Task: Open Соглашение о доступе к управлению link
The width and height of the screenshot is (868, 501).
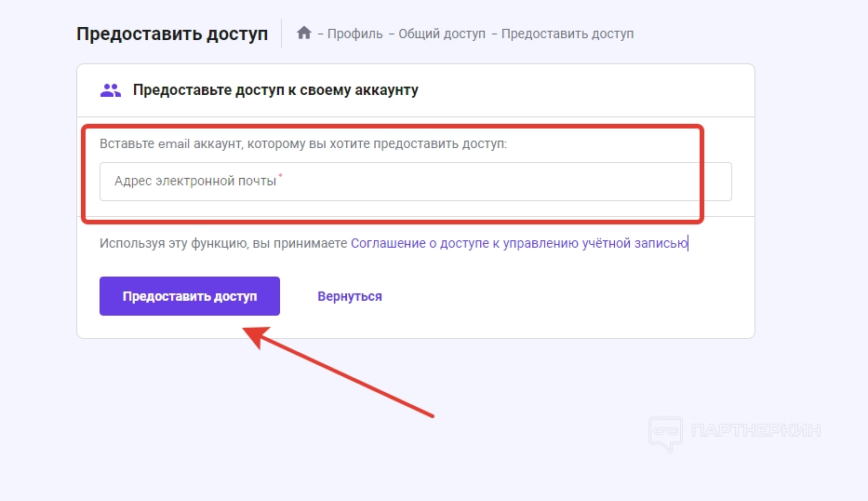Action: coord(519,243)
